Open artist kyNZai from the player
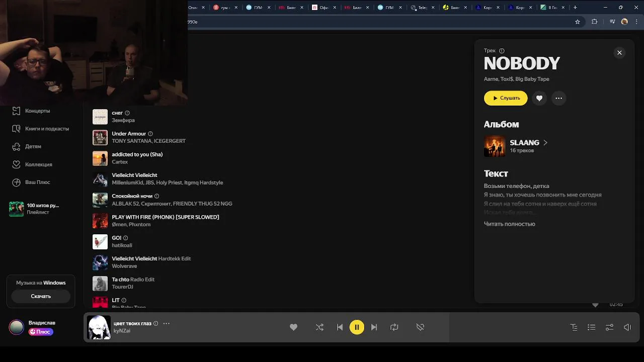Viewport: 644px width, 362px height. point(122,331)
